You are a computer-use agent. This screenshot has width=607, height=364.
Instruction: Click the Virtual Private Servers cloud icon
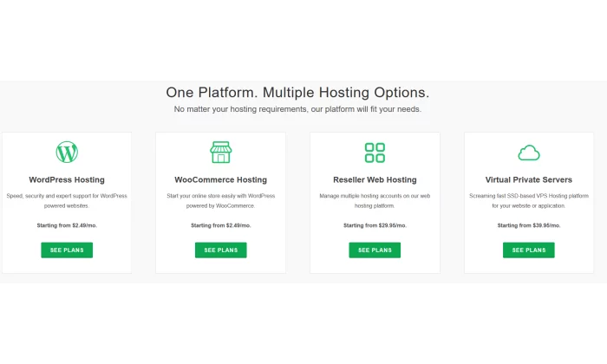(529, 153)
